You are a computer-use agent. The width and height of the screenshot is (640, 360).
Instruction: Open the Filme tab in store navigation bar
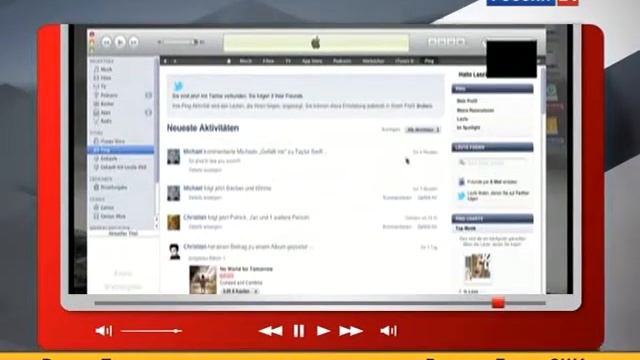(268, 61)
